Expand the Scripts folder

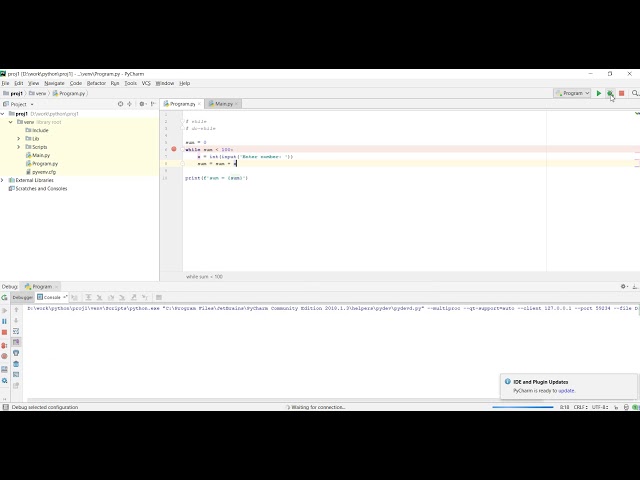click(18, 147)
